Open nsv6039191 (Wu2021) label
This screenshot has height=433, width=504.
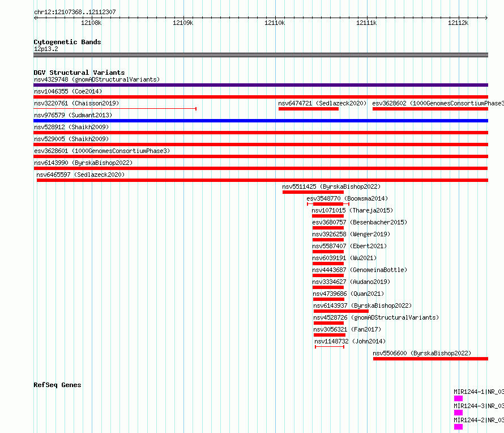point(344,258)
